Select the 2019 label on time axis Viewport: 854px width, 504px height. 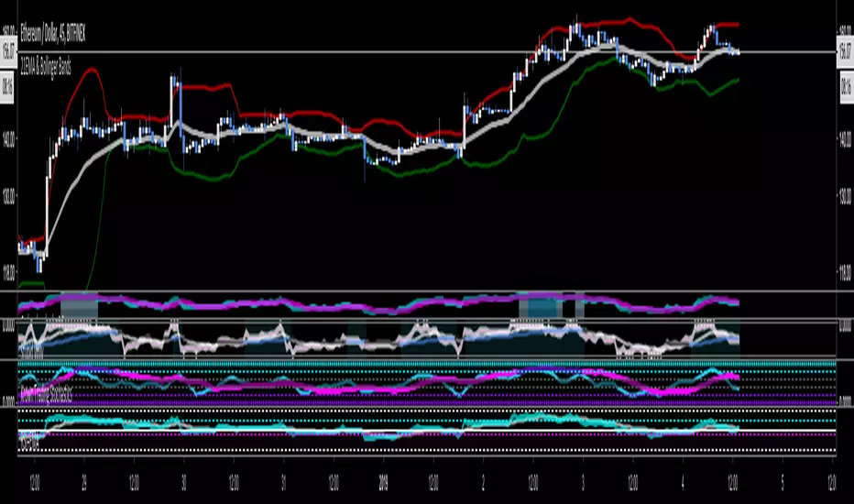pyautogui.click(x=383, y=483)
